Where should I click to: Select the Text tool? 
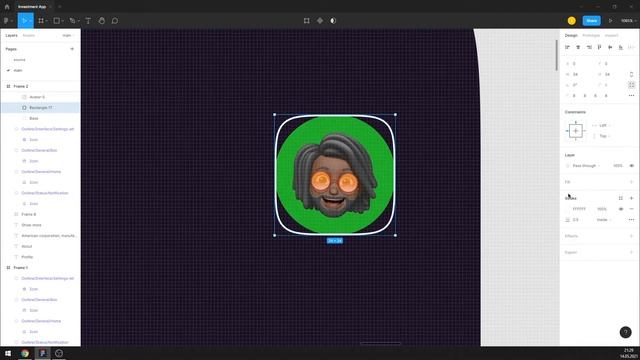point(88,20)
